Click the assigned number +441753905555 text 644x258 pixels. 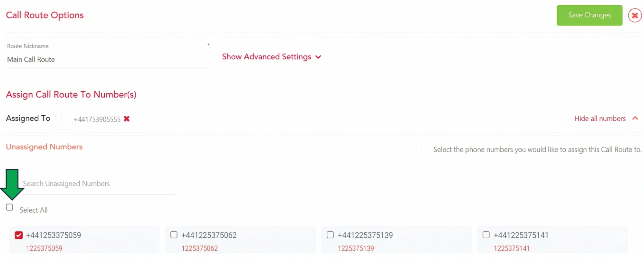point(97,119)
